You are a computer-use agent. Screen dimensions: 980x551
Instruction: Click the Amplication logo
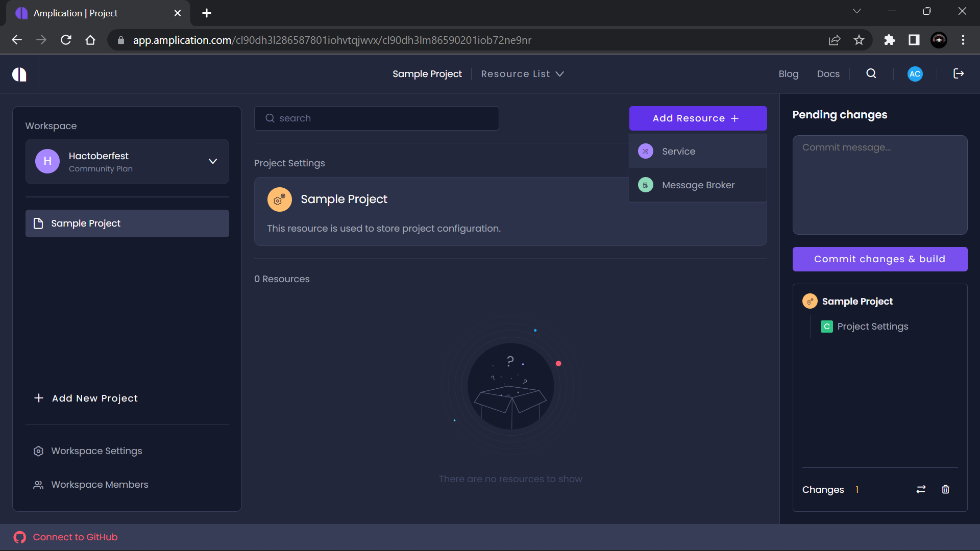[x=19, y=74]
